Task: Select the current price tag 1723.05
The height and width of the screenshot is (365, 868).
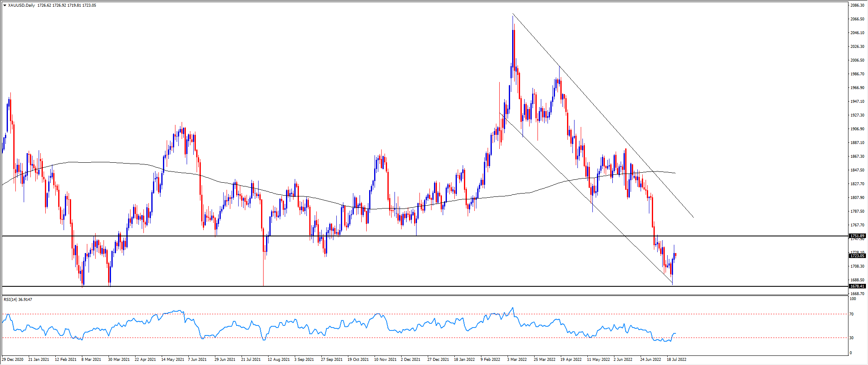Action: 857,256
